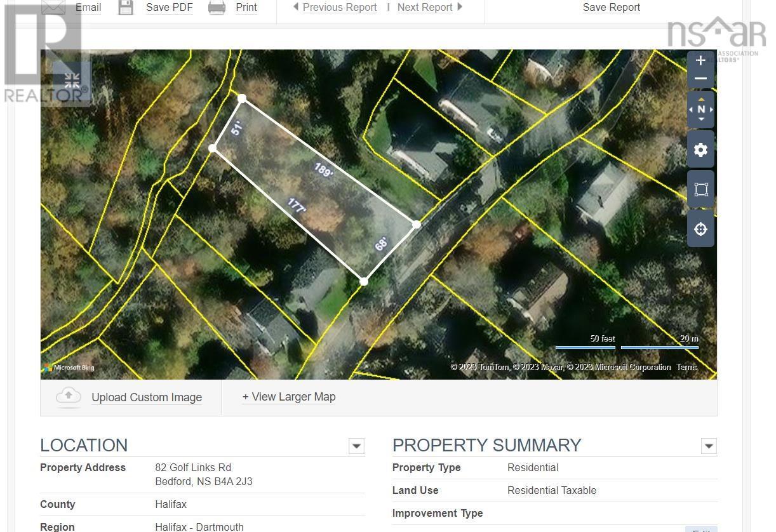
Task: Click the compass up arrow to tilt map
Action: (700, 100)
